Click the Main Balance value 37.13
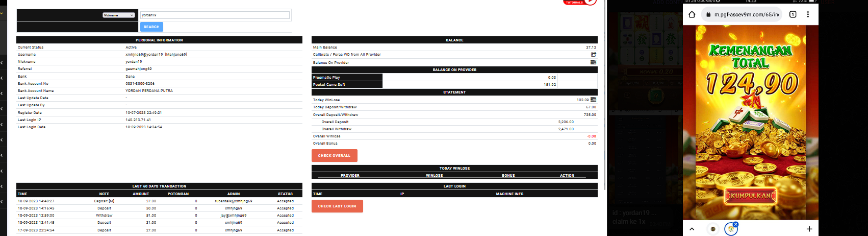 pos(591,48)
